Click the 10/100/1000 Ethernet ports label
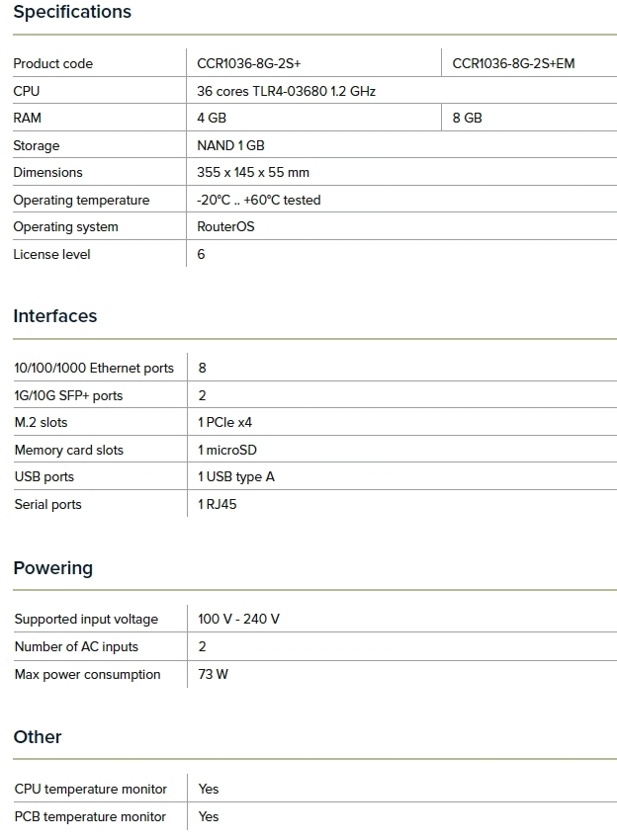This screenshot has width=617, height=840. [94, 368]
